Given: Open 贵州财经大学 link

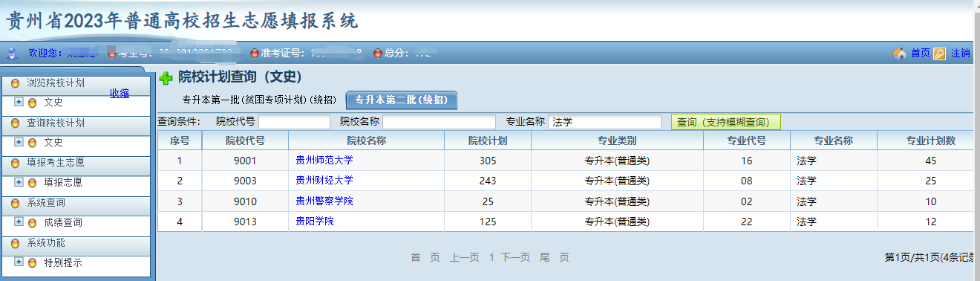Looking at the screenshot, I should pyautogui.click(x=324, y=180).
